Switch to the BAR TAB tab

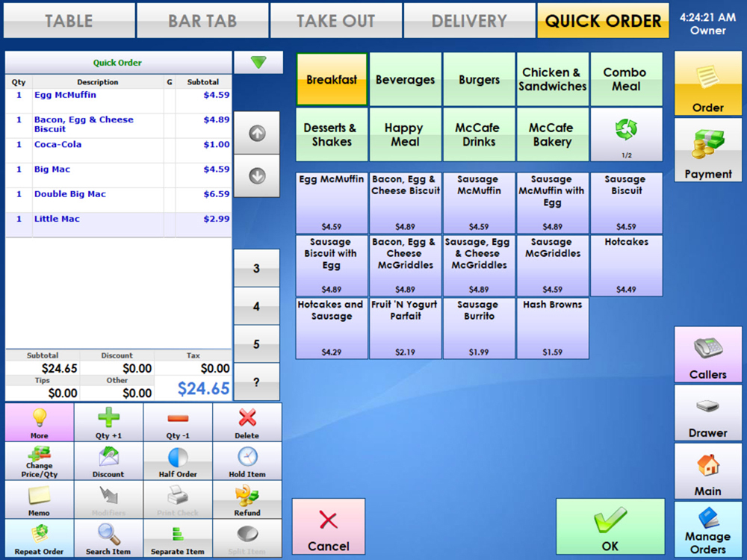point(202,20)
